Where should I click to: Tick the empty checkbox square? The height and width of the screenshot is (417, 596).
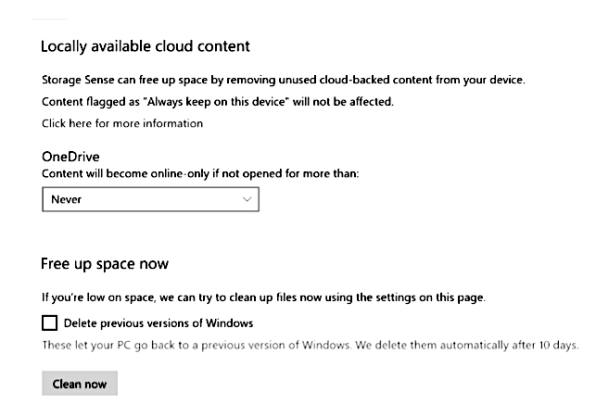[50, 323]
